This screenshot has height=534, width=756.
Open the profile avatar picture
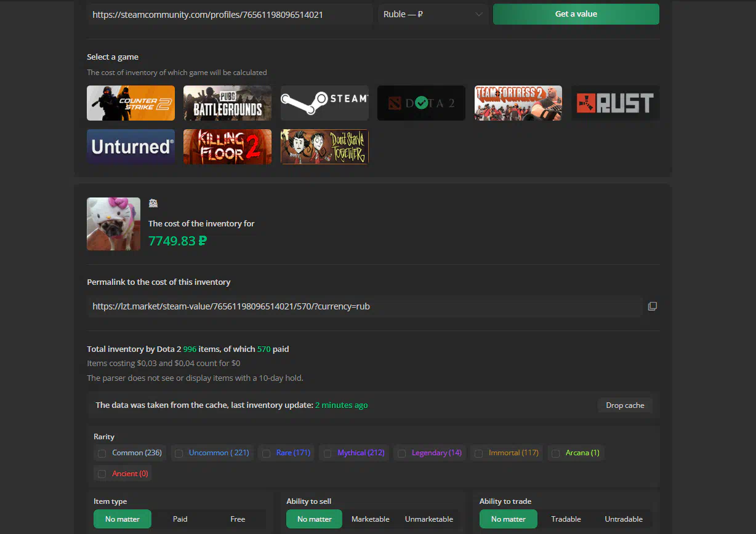tap(113, 224)
